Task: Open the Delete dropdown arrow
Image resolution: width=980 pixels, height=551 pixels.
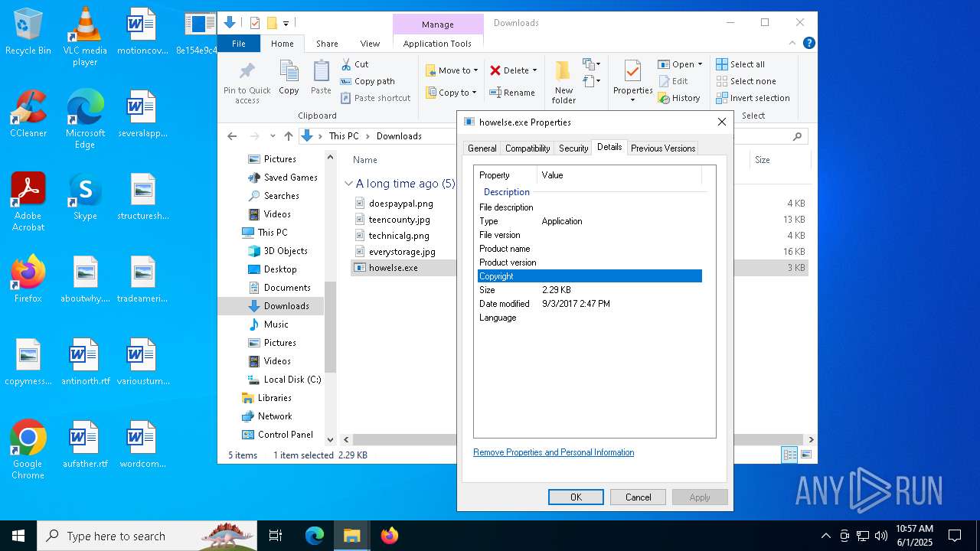Action: [x=534, y=70]
